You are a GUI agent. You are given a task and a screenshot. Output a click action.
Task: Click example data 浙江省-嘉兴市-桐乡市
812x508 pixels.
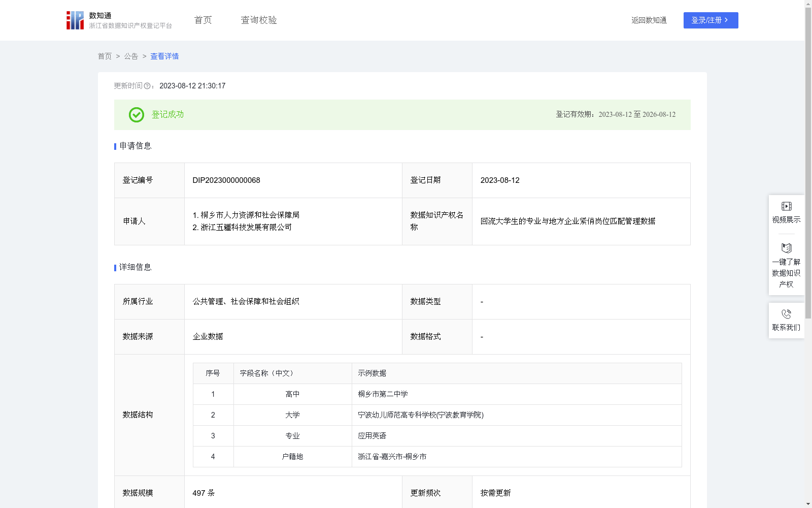point(392,457)
